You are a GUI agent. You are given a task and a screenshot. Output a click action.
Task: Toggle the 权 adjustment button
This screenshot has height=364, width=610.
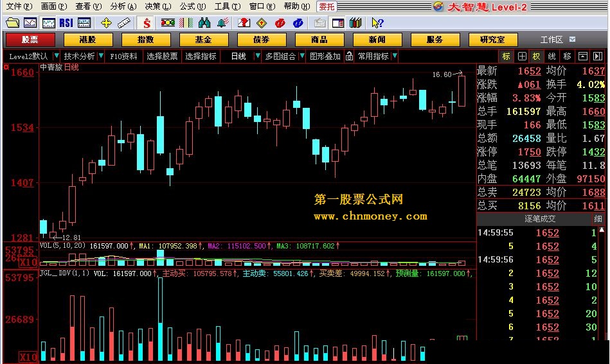pyautogui.click(x=536, y=56)
